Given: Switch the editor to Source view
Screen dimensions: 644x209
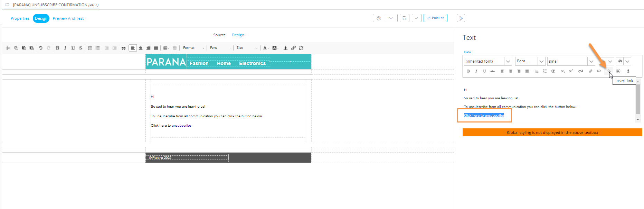Looking at the screenshot, I should 219,35.
